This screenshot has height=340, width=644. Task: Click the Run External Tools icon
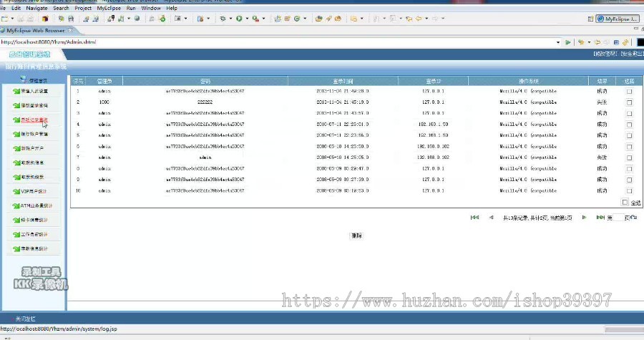[255, 19]
